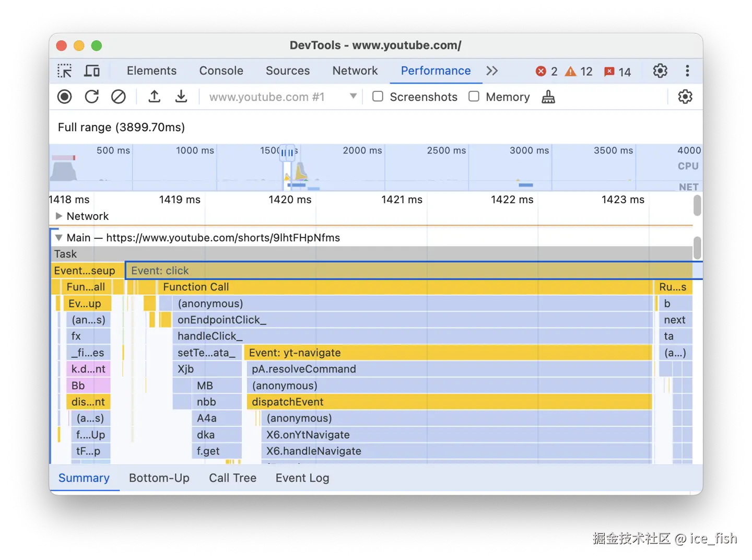The width and height of the screenshot is (752, 560).
Task: Switch to the Elements tab
Action: pyautogui.click(x=151, y=71)
